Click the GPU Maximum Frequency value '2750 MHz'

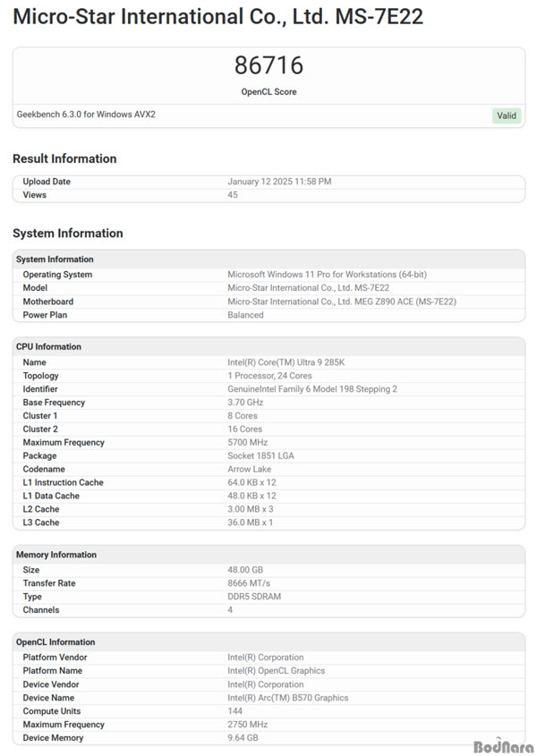[x=248, y=724]
